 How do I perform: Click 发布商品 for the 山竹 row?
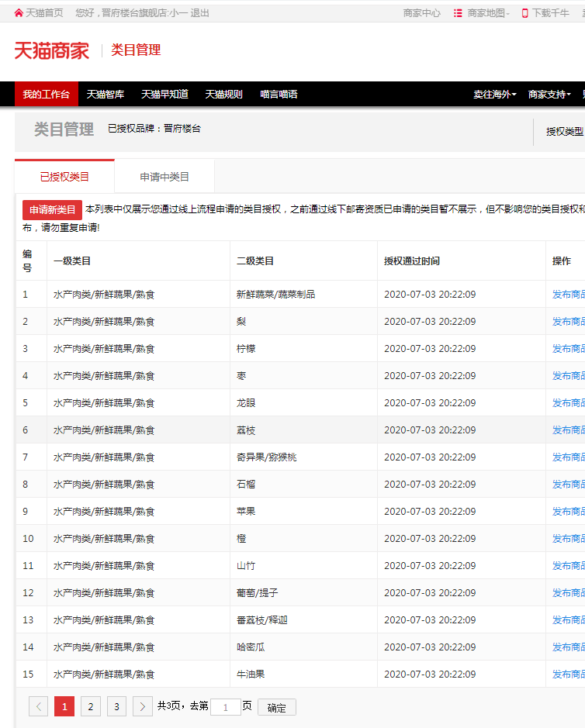tap(569, 565)
